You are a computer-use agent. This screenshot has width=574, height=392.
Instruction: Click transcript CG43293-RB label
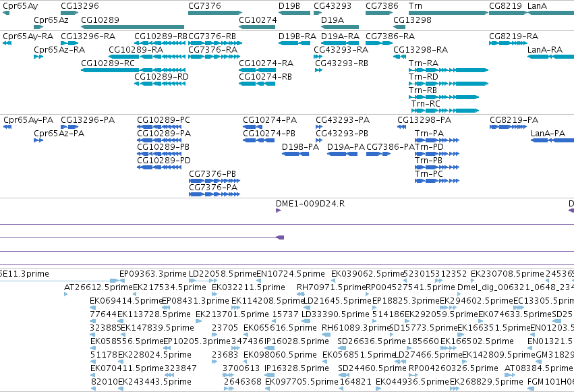(x=341, y=63)
